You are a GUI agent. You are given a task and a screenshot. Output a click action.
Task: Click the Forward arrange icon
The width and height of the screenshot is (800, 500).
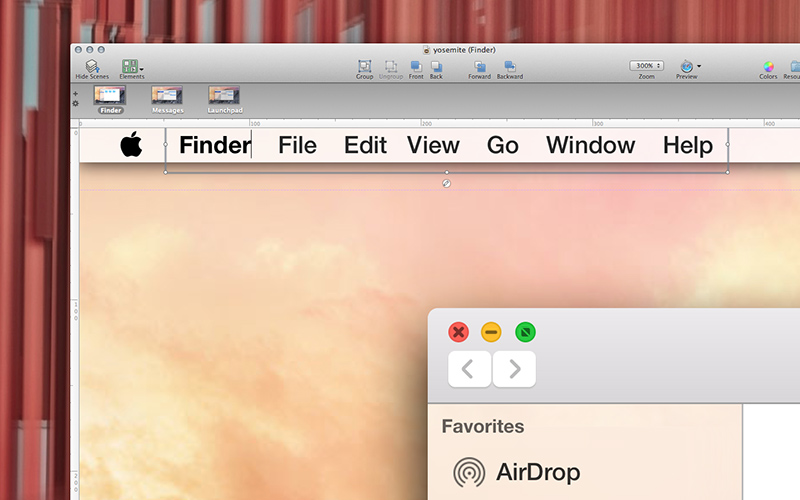479,66
